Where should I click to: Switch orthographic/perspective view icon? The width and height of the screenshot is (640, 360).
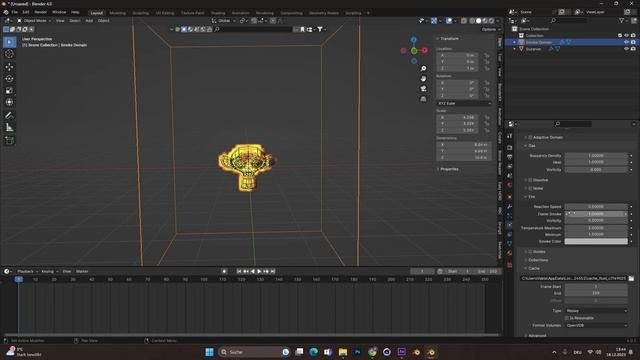tap(423, 99)
